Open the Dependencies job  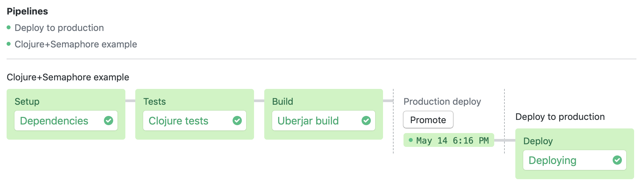coord(66,121)
